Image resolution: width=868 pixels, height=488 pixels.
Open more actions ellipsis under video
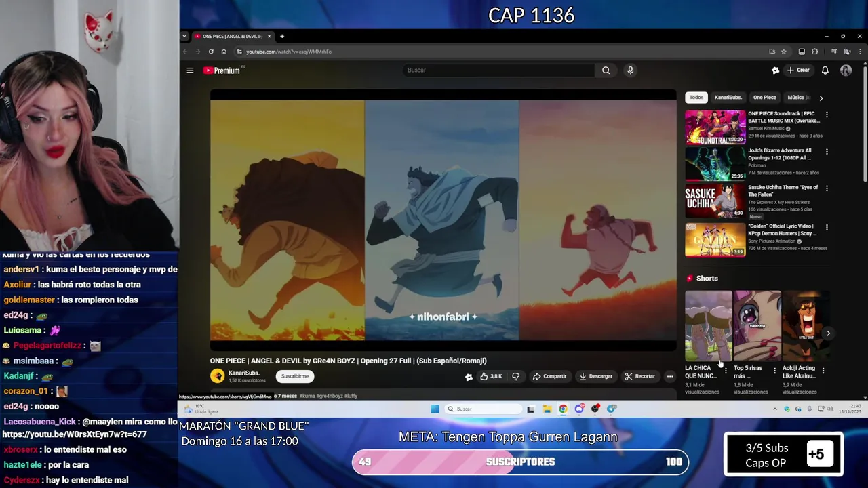670,376
